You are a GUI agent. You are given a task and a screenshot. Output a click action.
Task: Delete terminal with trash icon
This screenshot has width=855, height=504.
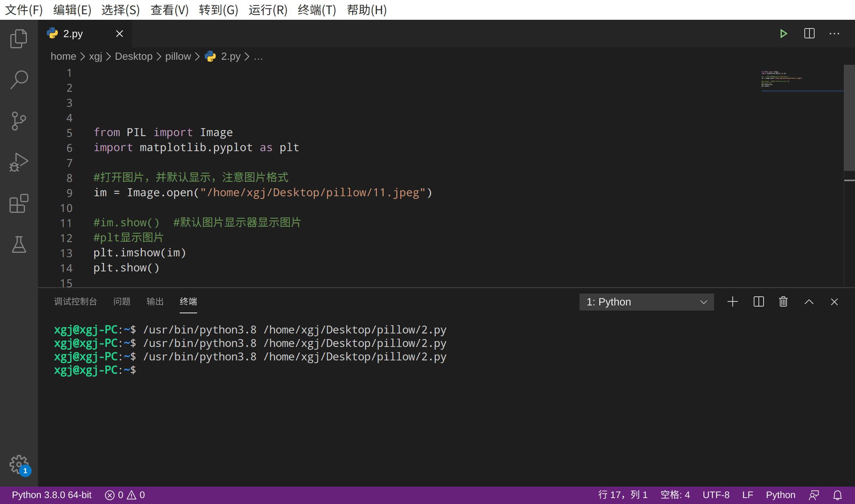[783, 302]
